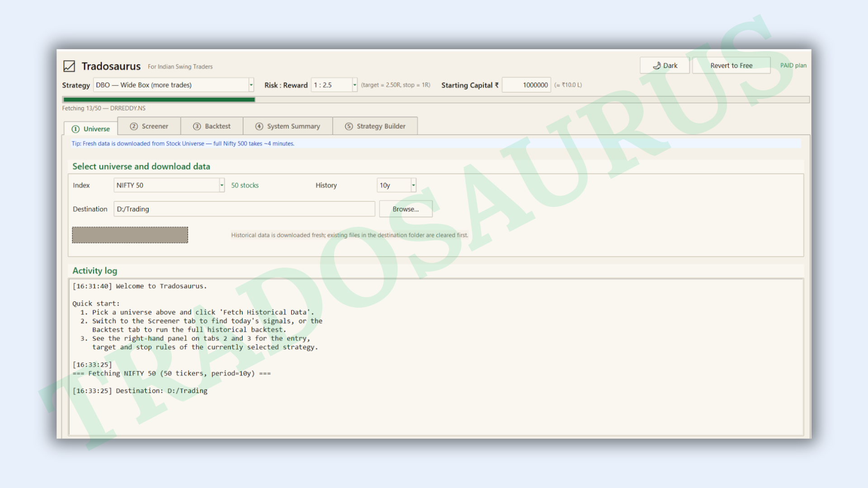Viewport: 868px width, 488px height.
Task: Click the Browse... button
Action: (x=406, y=209)
